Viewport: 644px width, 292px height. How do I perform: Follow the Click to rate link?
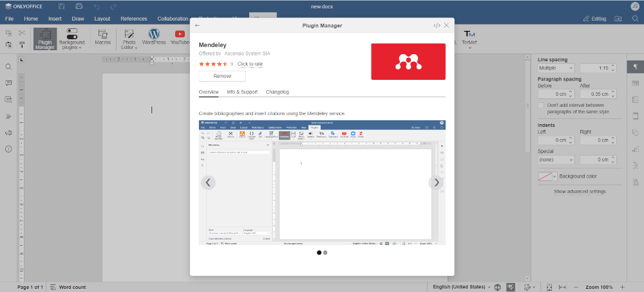pyautogui.click(x=250, y=64)
